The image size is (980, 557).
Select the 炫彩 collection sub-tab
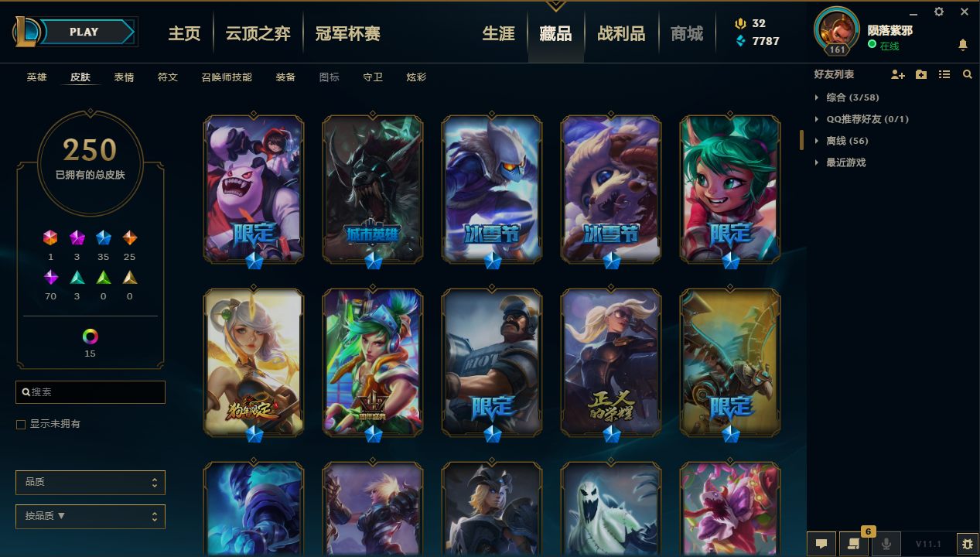pyautogui.click(x=416, y=77)
